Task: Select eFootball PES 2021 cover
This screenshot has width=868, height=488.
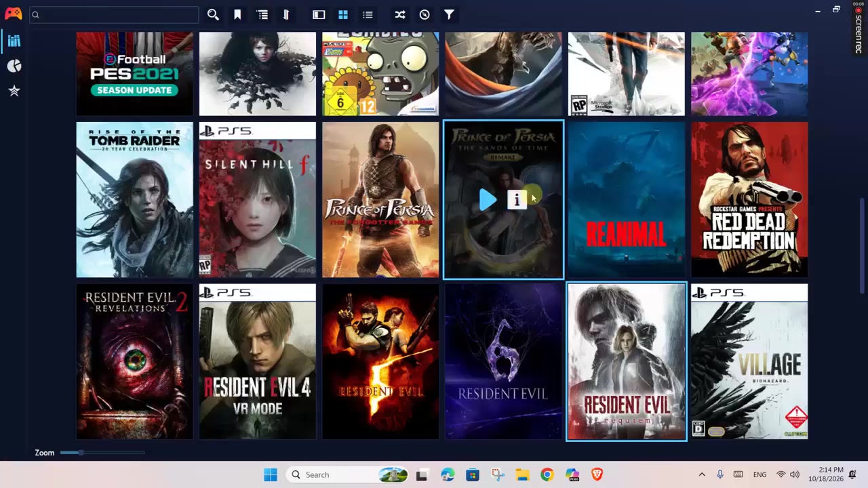Action: (x=134, y=74)
